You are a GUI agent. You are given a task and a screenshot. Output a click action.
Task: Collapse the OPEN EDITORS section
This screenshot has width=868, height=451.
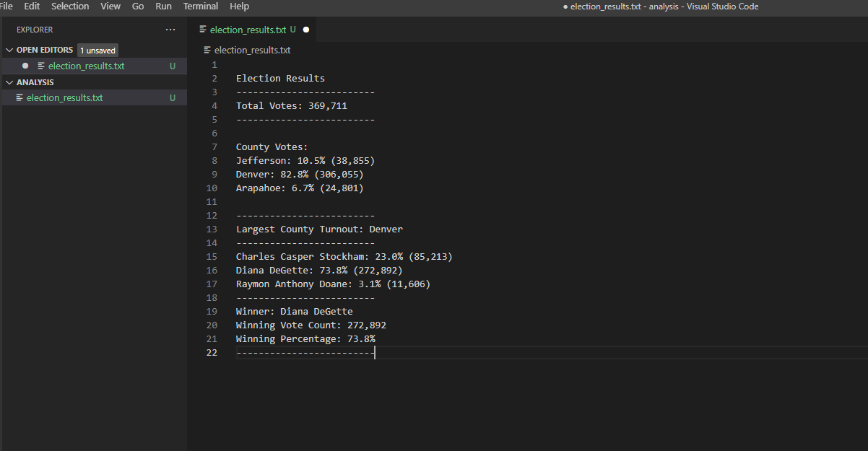[9, 50]
